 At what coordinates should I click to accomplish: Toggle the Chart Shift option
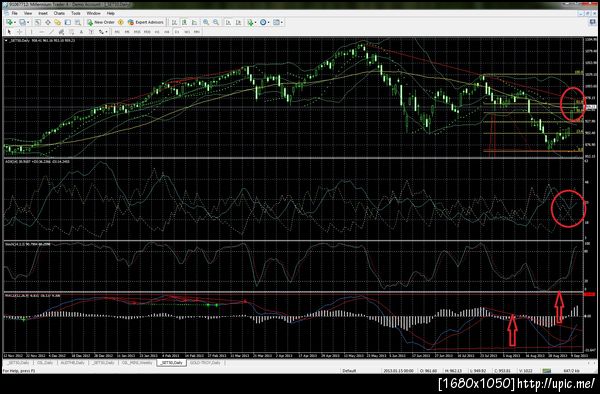238,22
